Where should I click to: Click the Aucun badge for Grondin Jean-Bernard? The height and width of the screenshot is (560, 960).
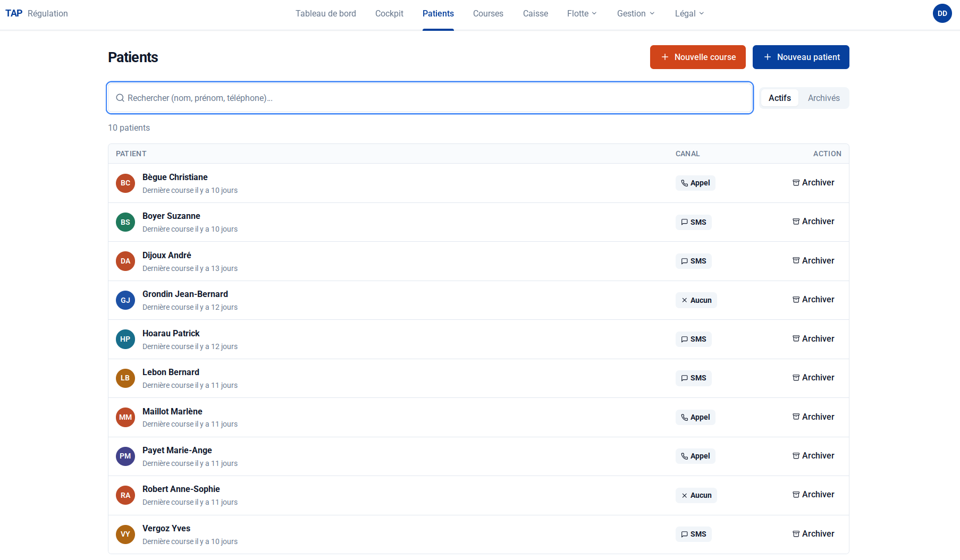point(696,300)
